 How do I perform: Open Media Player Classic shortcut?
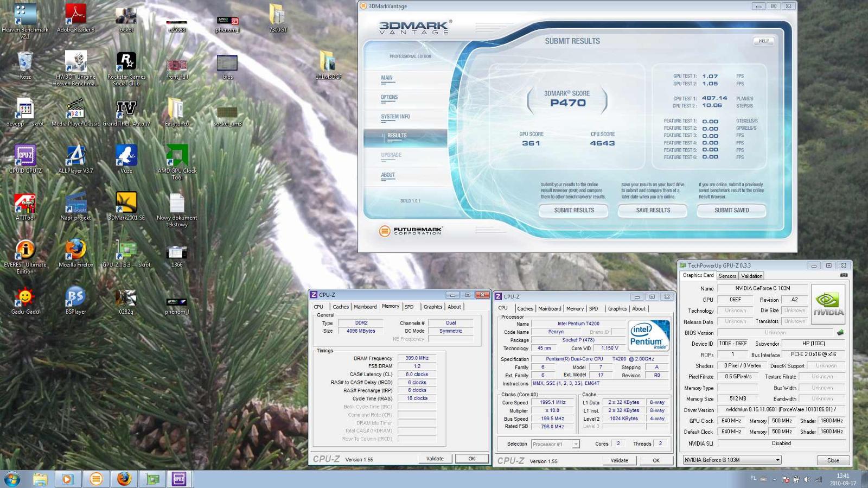click(x=75, y=112)
